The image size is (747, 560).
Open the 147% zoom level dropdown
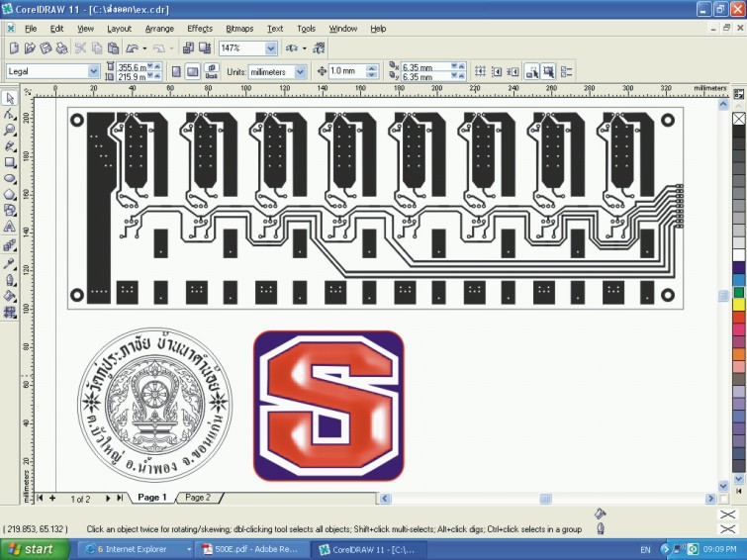[270, 48]
